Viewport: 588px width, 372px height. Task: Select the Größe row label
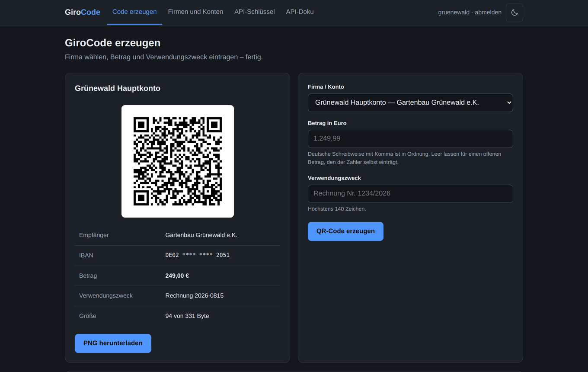click(x=88, y=316)
